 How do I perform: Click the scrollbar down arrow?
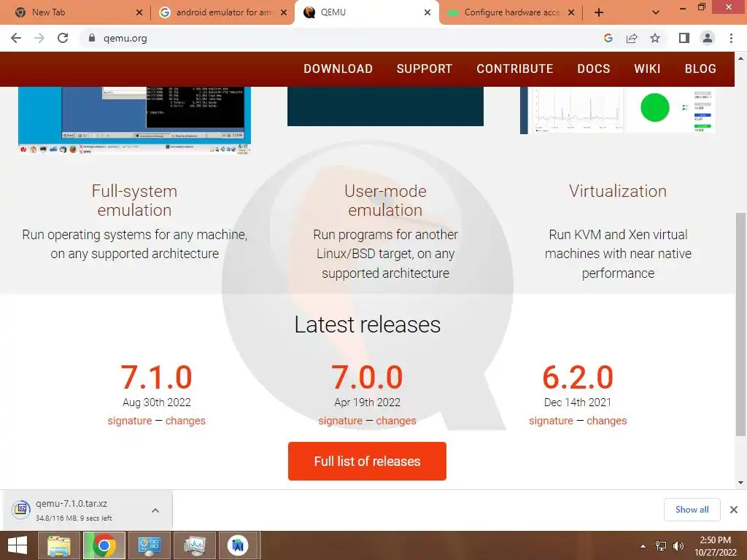741,483
